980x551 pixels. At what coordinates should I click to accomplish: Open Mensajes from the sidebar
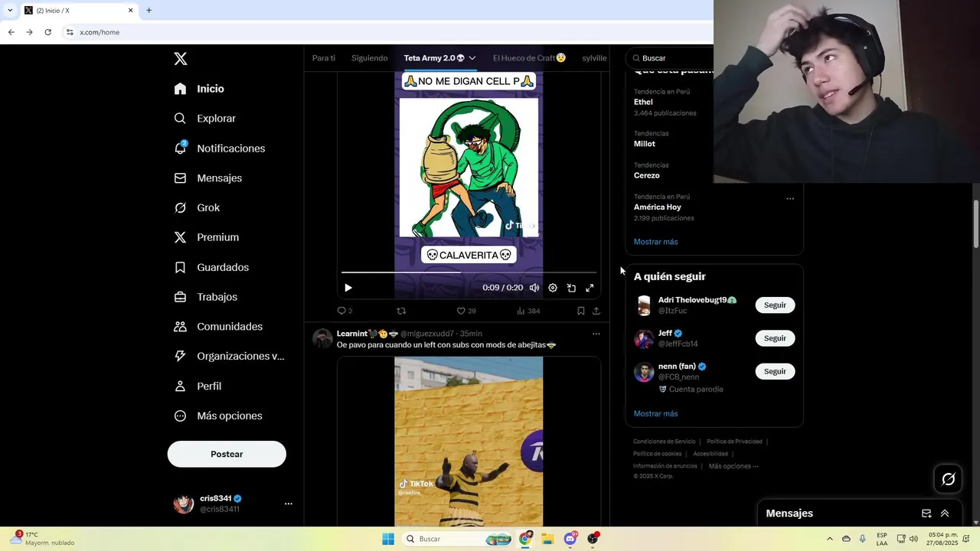(x=207, y=178)
